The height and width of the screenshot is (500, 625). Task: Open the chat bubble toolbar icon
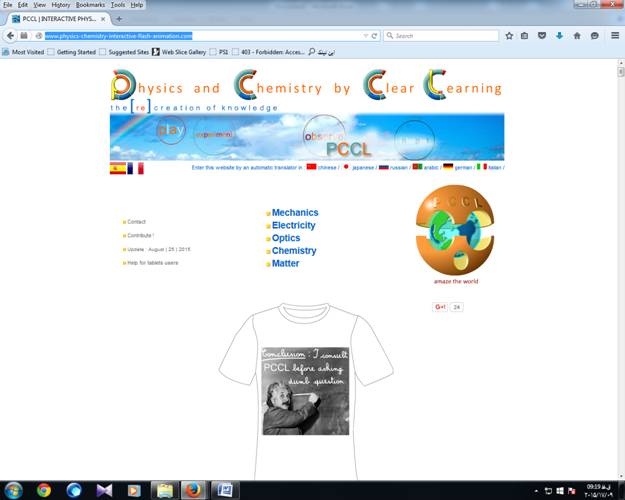pyautogui.click(x=595, y=36)
